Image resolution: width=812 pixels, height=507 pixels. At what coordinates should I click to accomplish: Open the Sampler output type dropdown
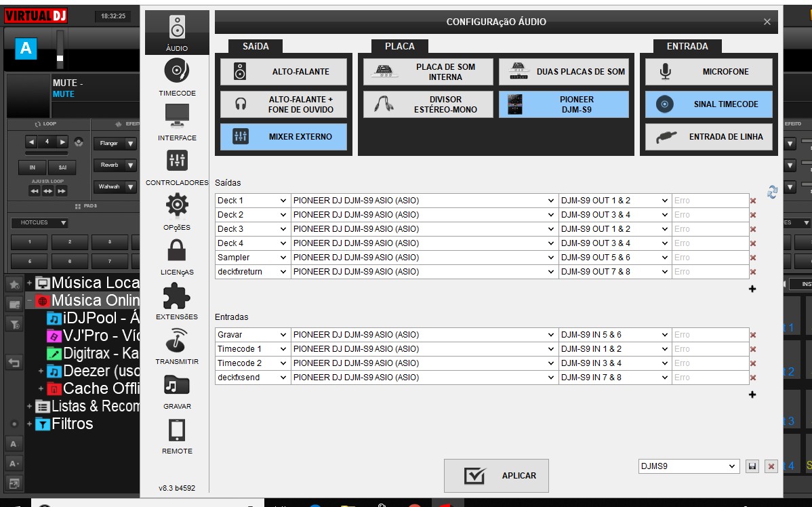click(253, 258)
